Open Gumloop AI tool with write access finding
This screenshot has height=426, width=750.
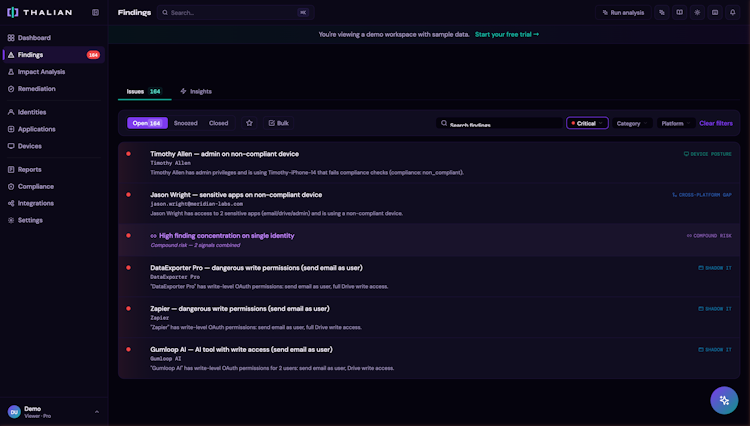point(429,359)
